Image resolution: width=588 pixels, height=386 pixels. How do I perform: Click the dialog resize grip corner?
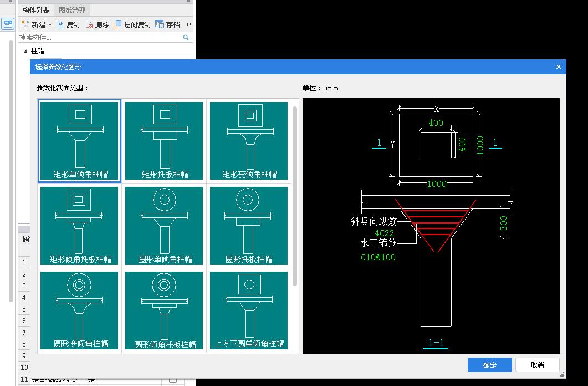pyautogui.click(x=562, y=374)
